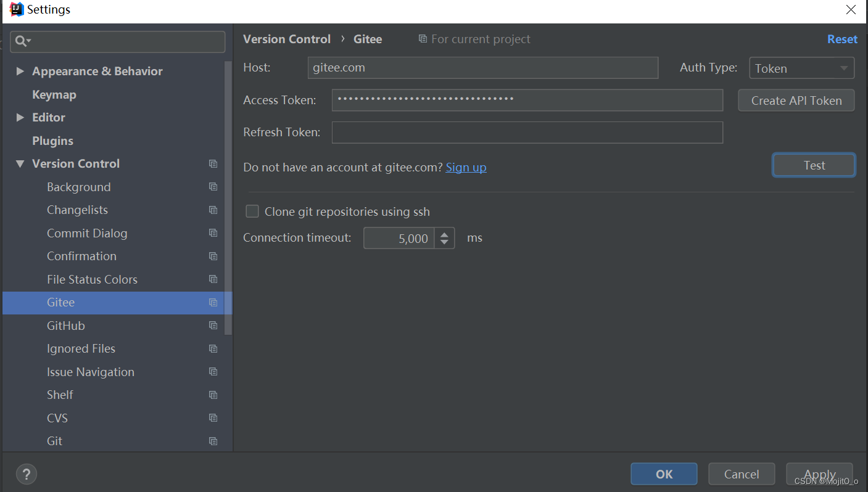Click the Test connection button

814,165
